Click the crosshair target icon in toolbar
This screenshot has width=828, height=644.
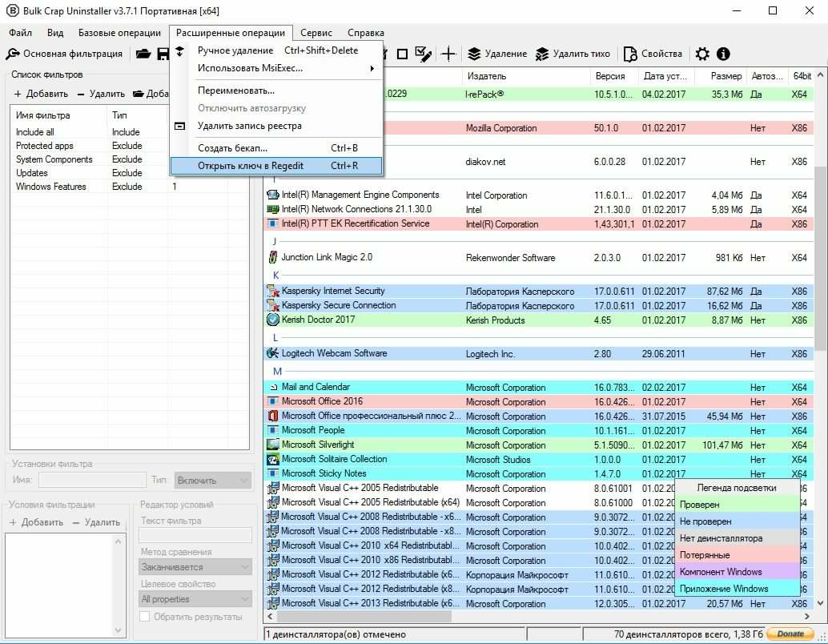click(x=448, y=54)
